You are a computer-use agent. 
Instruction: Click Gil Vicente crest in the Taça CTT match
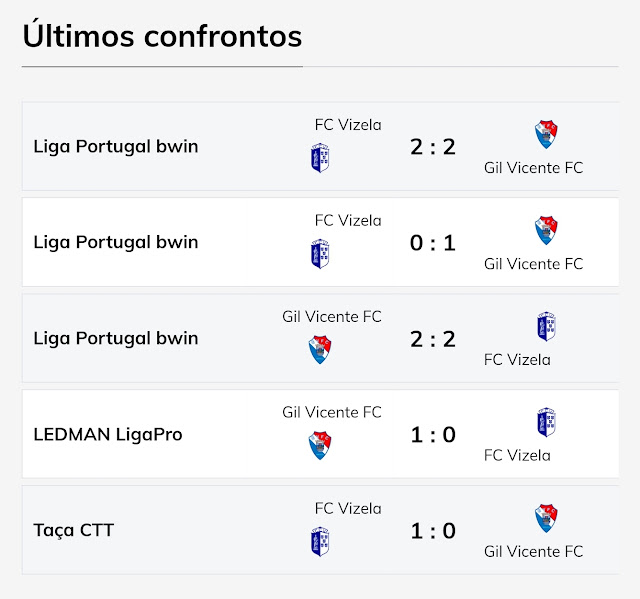tap(546, 518)
